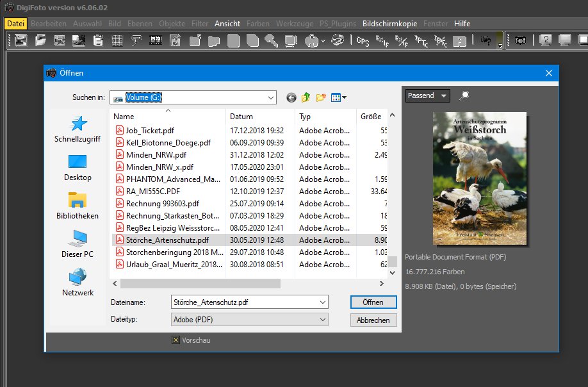Click the IPTC toolbar icon
This screenshot has width=588, height=387.
[422, 41]
